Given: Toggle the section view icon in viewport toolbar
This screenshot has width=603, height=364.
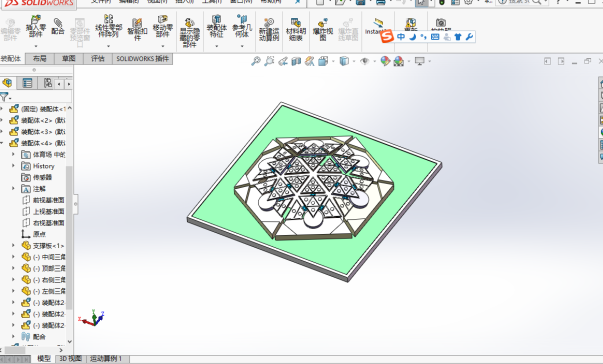Looking at the screenshot, I should (296, 61).
